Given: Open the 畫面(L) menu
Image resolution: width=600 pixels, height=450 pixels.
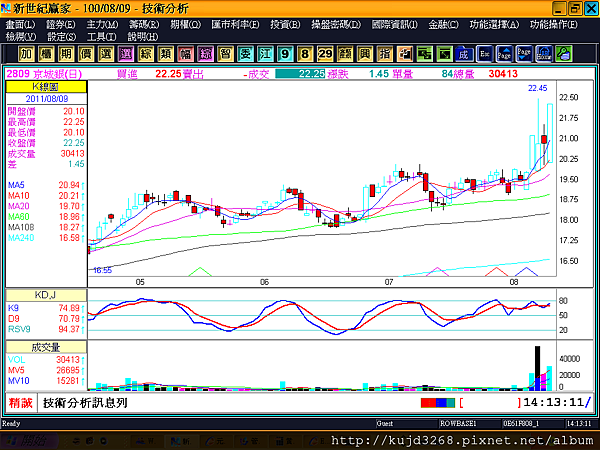Looking at the screenshot, I should click(x=20, y=25).
